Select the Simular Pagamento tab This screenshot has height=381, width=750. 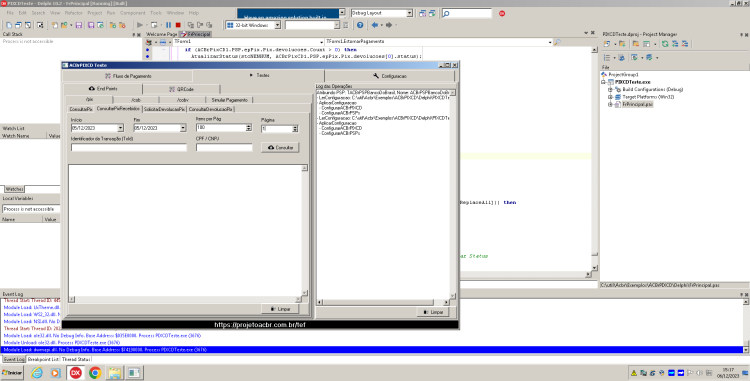tap(230, 100)
